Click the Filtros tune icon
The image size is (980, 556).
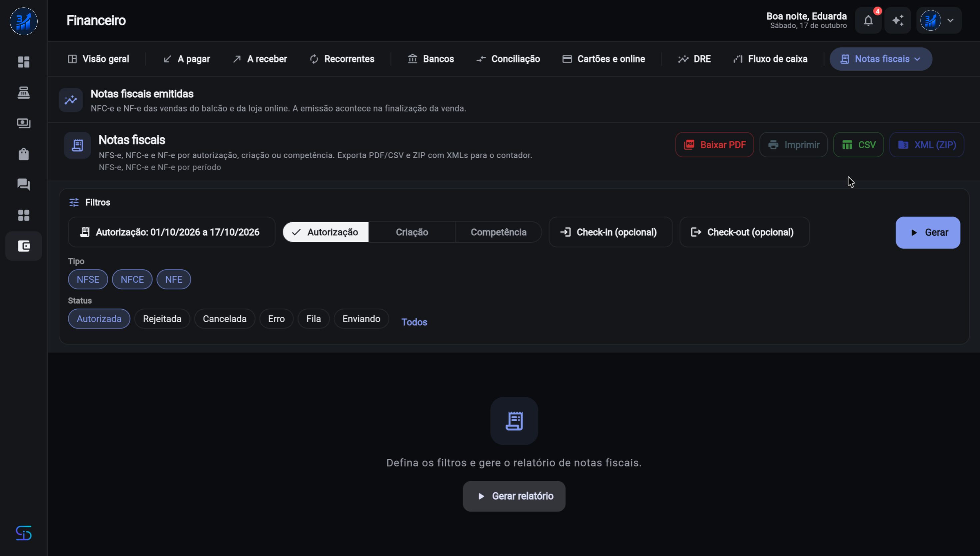pyautogui.click(x=74, y=202)
